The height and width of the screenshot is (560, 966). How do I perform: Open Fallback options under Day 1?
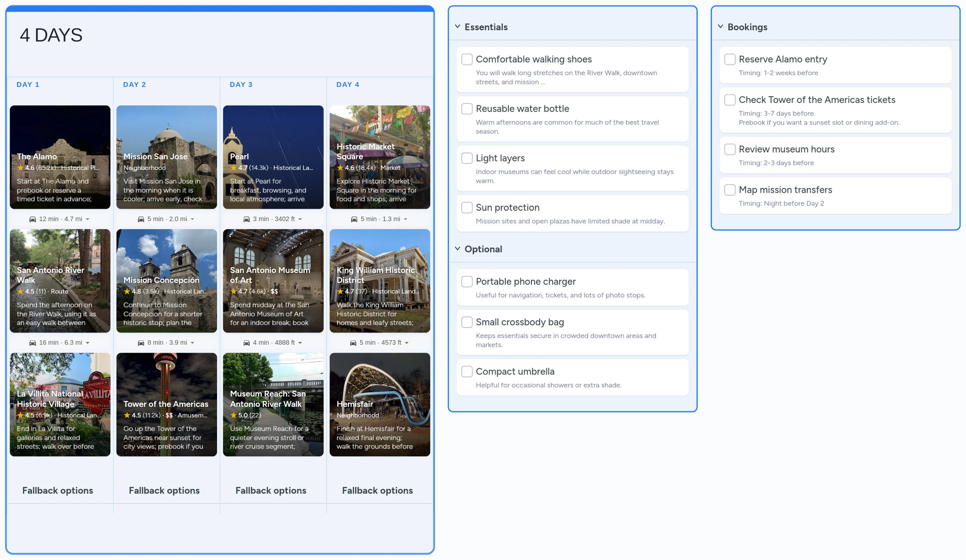[58, 490]
